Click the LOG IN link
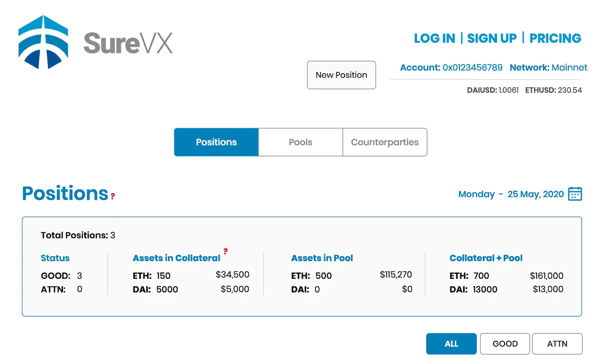Screen dimensions: 602x364 coord(434,38)
